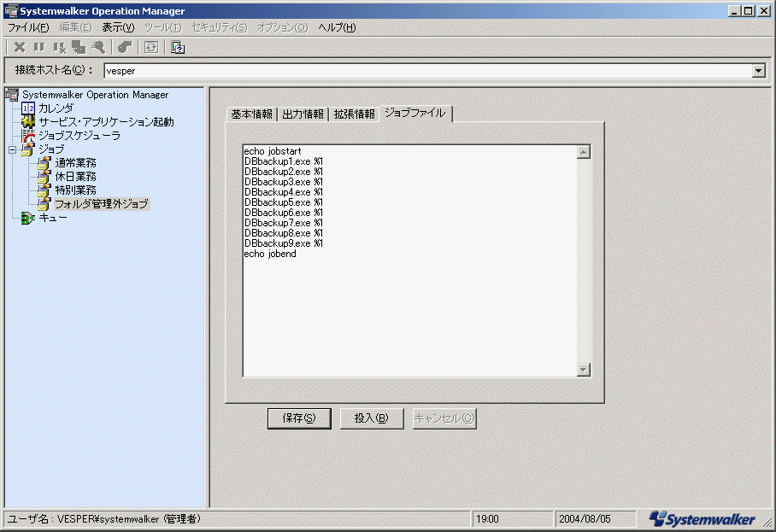The image size is (776, 532).
Task: Click the cancel-pause toolbar icon
Action: coord(59,48)
